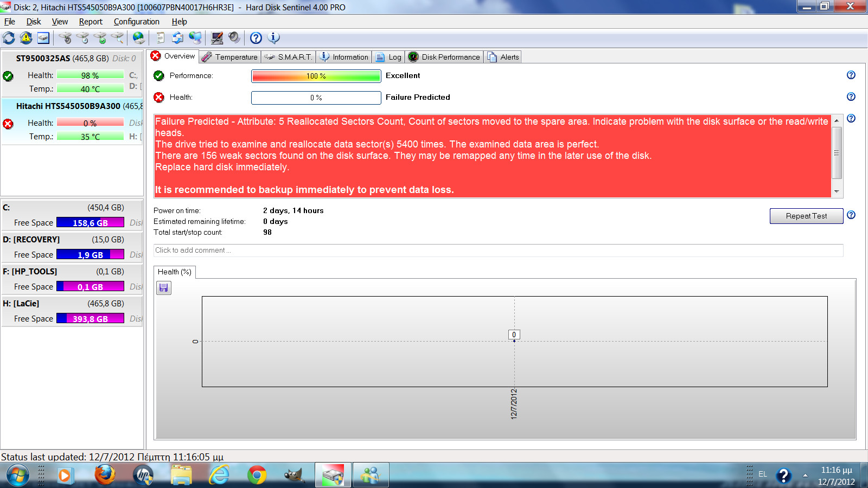
Task: Click the comment field to add comment
Action: coord(499,250)
